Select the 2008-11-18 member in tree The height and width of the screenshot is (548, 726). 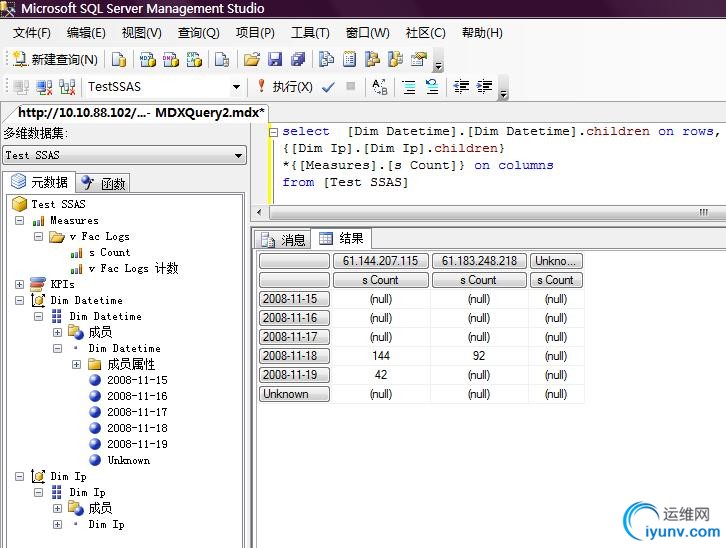[137, 428]
